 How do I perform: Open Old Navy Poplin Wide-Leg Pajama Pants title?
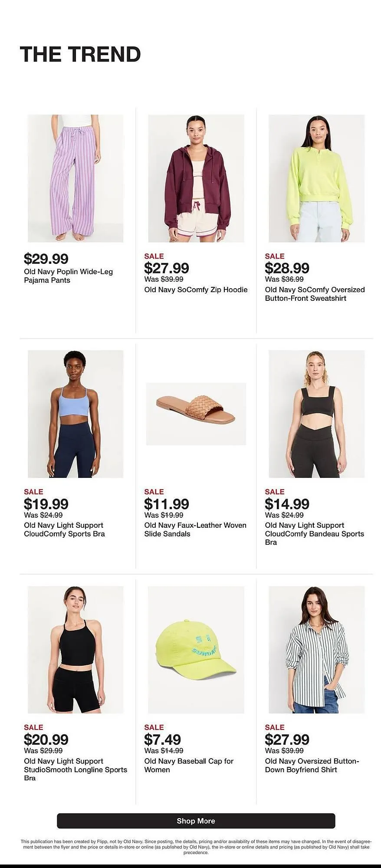tap(69, 276)
